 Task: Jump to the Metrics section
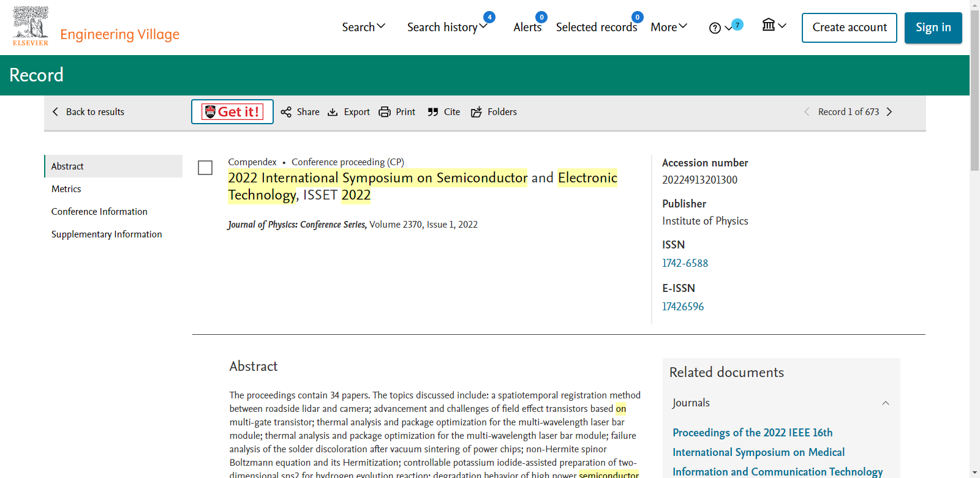pyautogui.click(x=66, y=189)
